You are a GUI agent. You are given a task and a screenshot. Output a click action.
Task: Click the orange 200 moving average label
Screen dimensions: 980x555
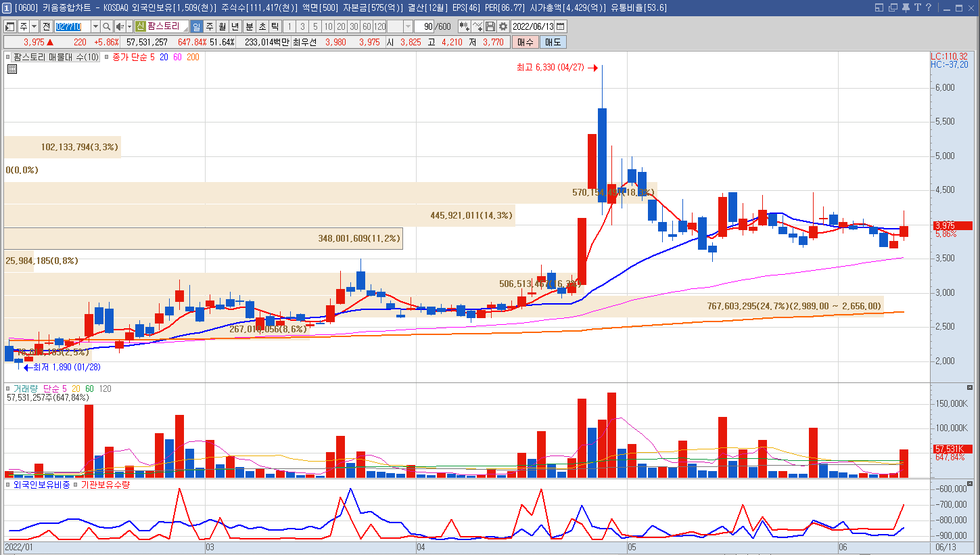click(193, 58)
